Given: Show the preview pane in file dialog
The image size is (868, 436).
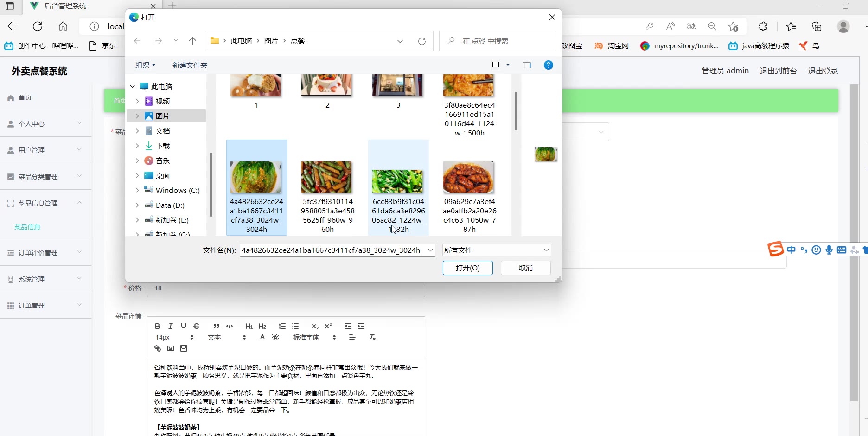Looking at the screenshot, I should [527, 65].
